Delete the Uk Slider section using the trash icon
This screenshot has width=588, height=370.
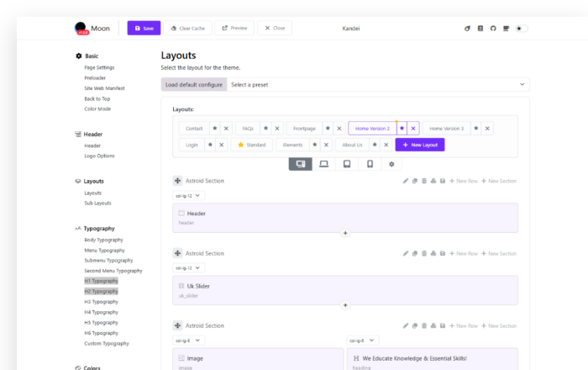tap(424, 253)
